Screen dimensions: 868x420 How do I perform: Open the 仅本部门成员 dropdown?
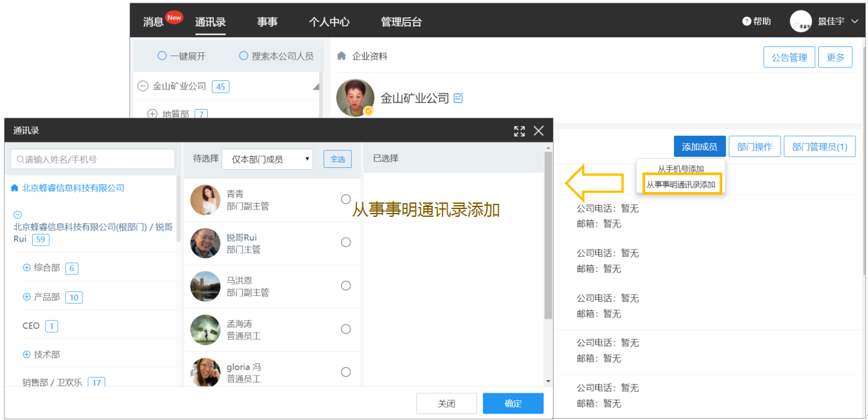tap(267, 159)
